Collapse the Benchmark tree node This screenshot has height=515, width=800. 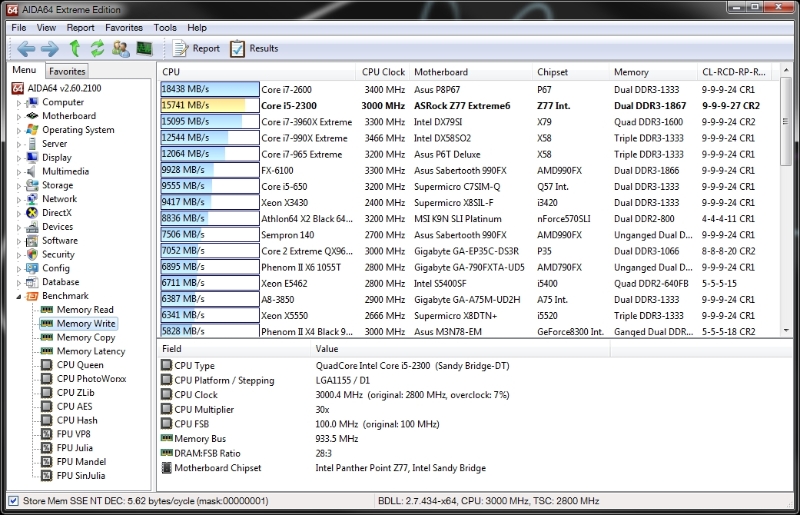point(19,296)
